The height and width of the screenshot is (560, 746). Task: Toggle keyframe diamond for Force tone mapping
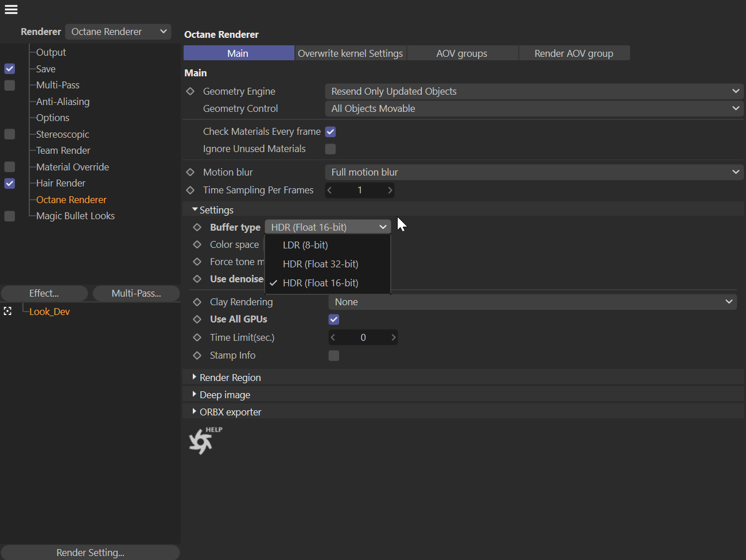(197, 262)
